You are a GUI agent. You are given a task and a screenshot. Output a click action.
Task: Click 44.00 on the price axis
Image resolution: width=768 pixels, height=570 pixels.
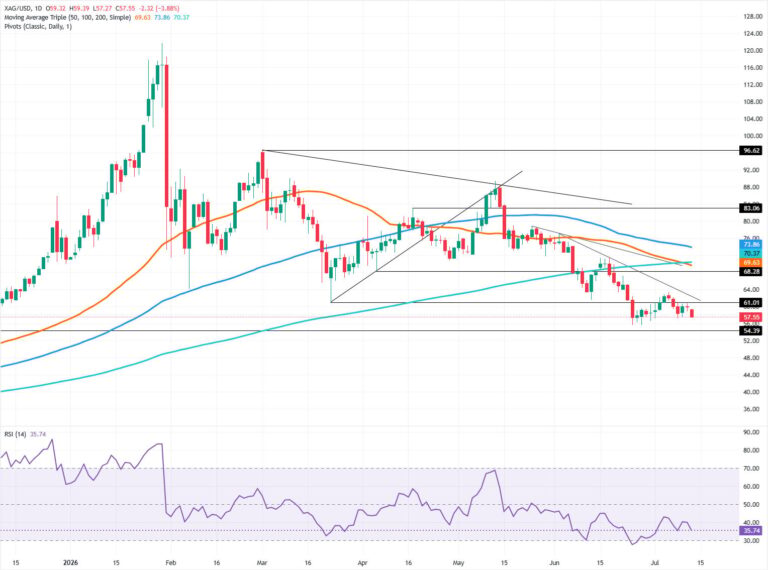(752, 375)
